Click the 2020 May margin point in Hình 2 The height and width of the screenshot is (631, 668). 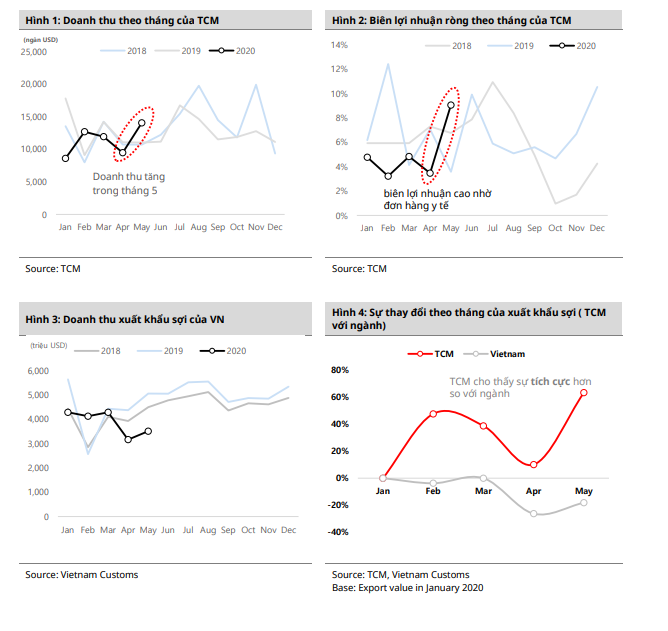(x=451, y=105)
